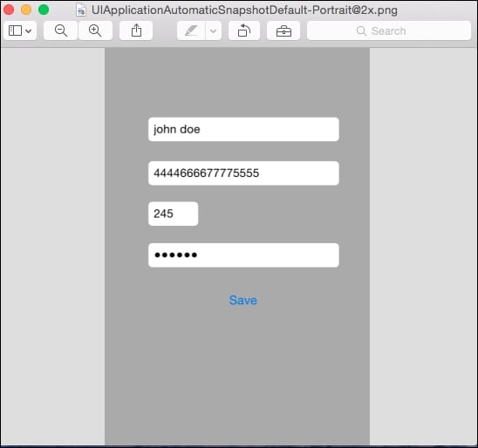The width and height of the screenshot is (478, 448).
Task: Minimize the window with yellow button
Action: pos(26,10)
